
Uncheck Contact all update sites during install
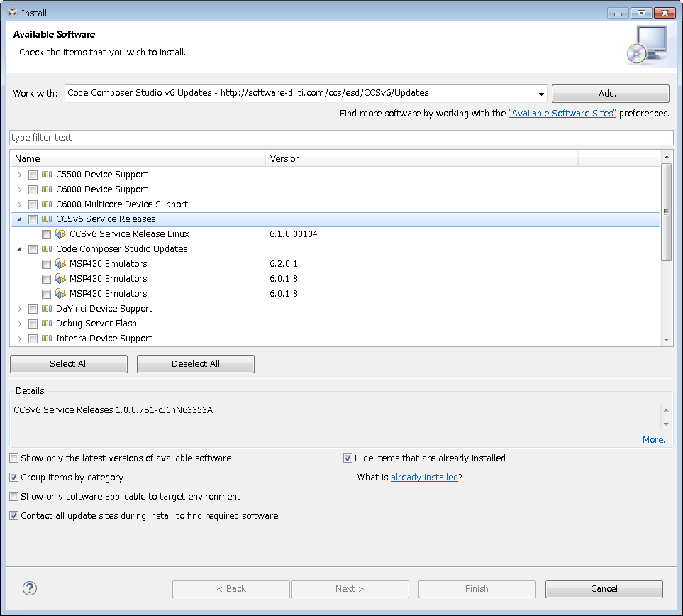14,516
